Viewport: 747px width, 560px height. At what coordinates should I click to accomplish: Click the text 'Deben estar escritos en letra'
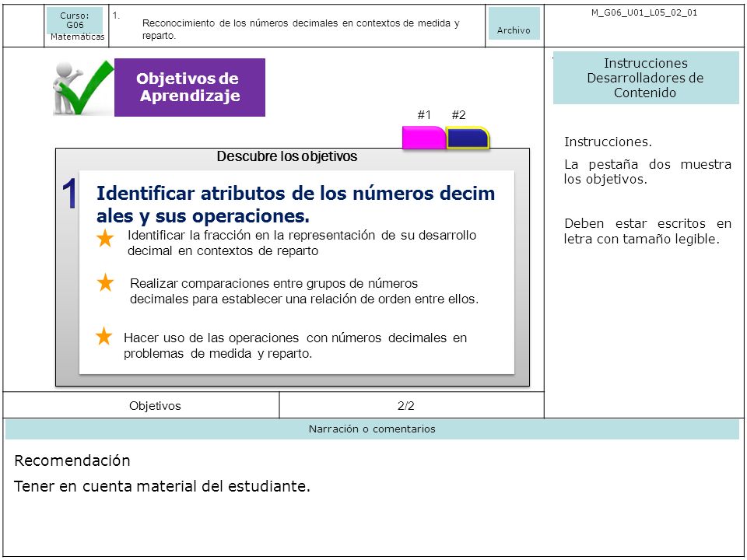click(647, 231)
